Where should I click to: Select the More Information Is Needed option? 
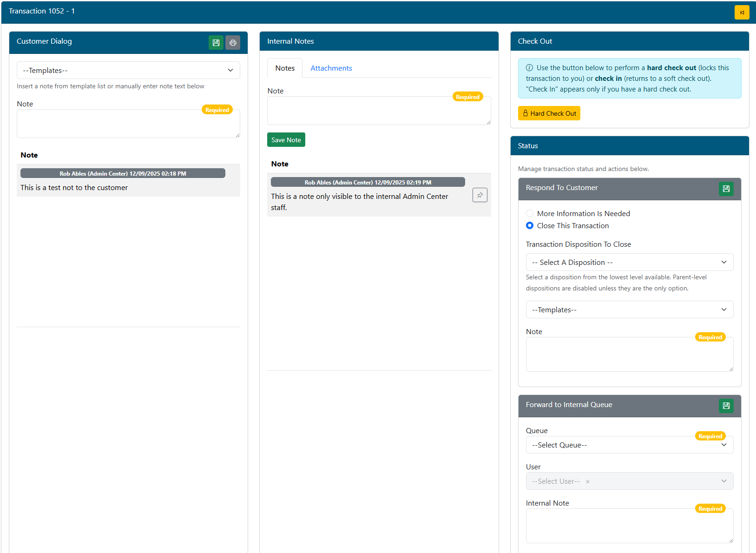point(530,214)
